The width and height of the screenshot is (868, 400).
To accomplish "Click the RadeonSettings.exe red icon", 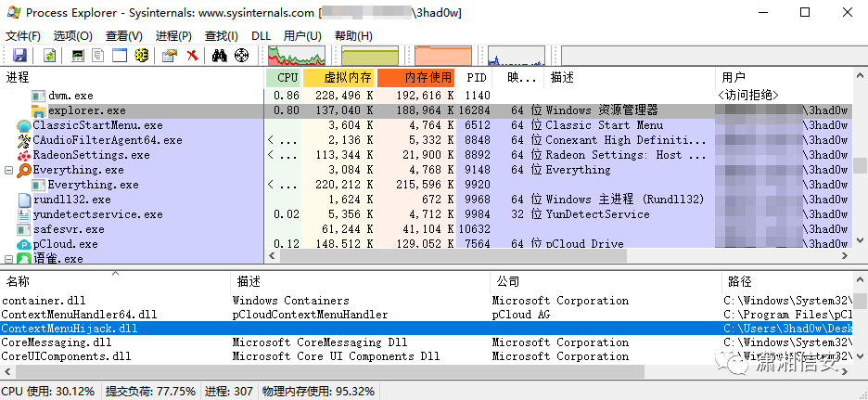I will click(24, 155).
